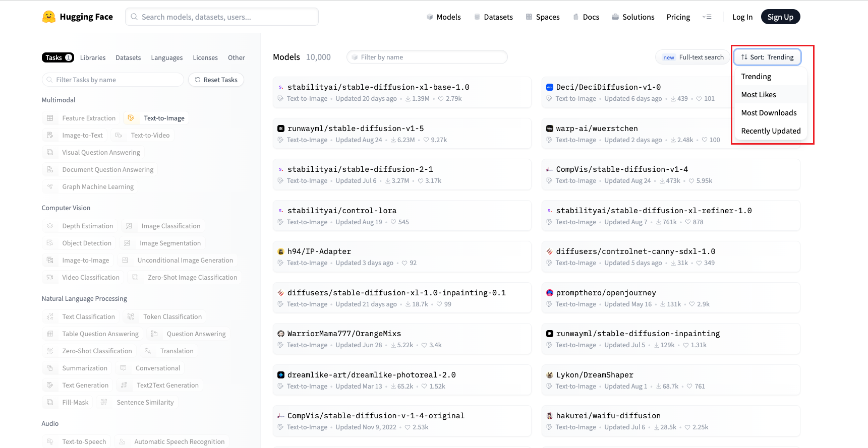
Task: Switch to the Licenses filter tab
Action: tap(205, 57)
